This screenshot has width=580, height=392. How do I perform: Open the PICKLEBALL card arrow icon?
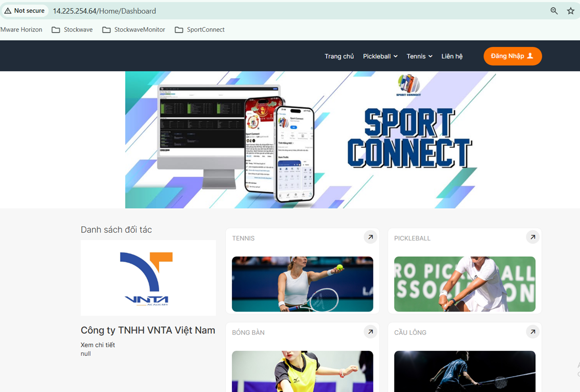click(x=533, y=237)
